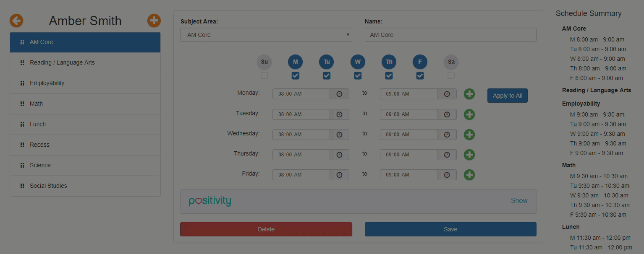Viewport: 644px width, 254px height.
Task: Uncheck the Thursday checkbox
Action: (x=389, y=75)
